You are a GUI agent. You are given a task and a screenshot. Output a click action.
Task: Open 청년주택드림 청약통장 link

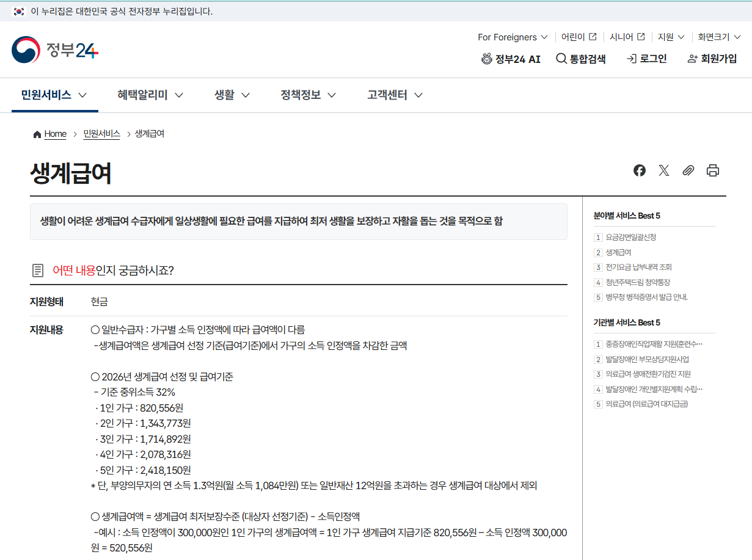(638, 283)
